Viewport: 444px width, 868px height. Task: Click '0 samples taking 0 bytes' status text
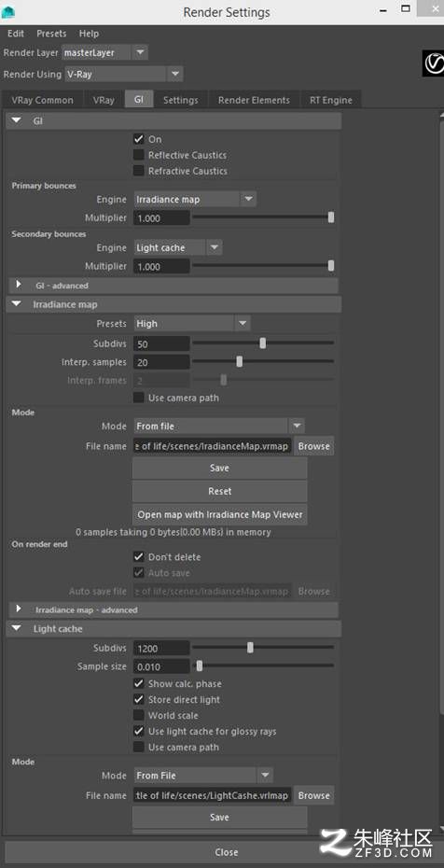tap(173, 532)
